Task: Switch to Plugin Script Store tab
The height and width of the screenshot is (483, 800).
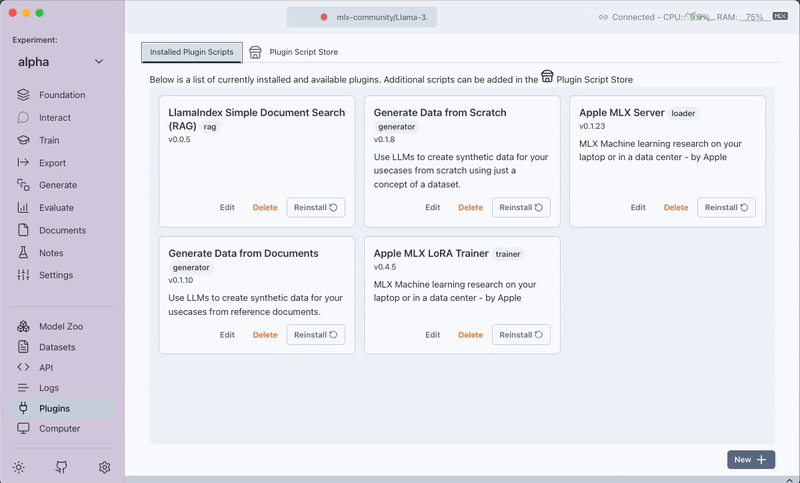Action: coord(300,51)
